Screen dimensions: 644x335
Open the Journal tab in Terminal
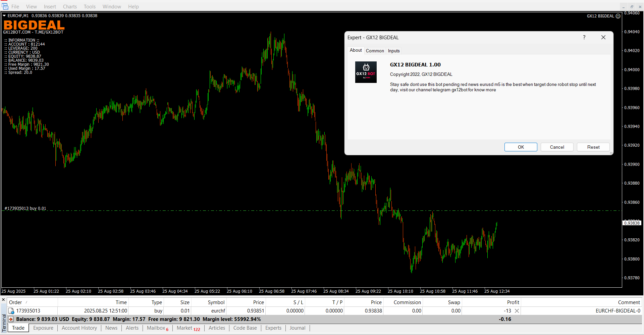point(298,328)
